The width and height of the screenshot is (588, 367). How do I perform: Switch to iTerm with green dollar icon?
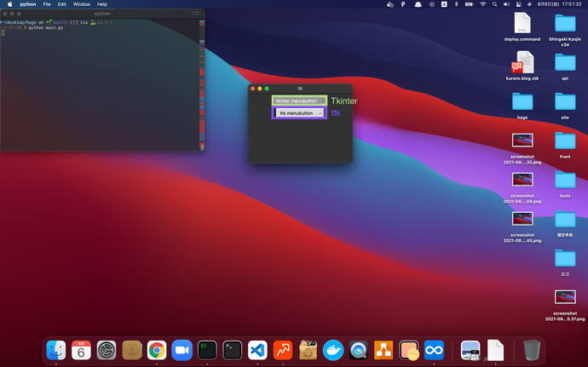coord(207,350)
